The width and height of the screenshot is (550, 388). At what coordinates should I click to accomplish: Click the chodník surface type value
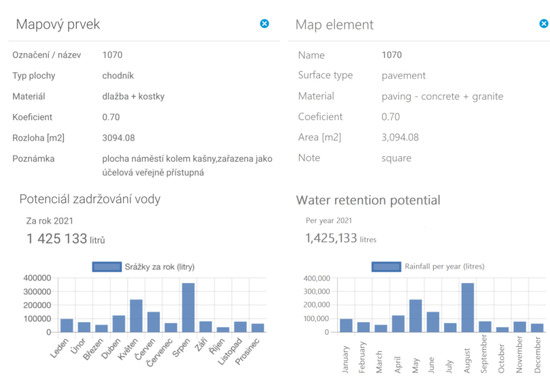point(118,75)
